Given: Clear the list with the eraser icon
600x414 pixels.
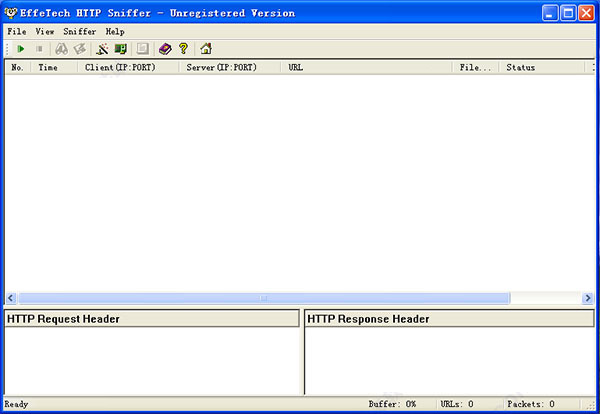Looking at the screenshot, I should [80, 49].
